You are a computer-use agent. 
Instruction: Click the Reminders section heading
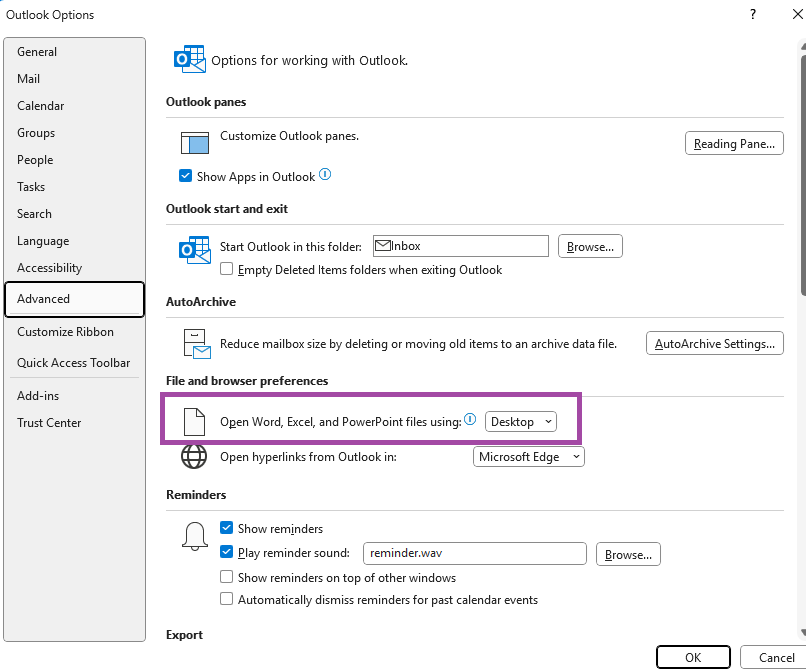pos(196,495)
